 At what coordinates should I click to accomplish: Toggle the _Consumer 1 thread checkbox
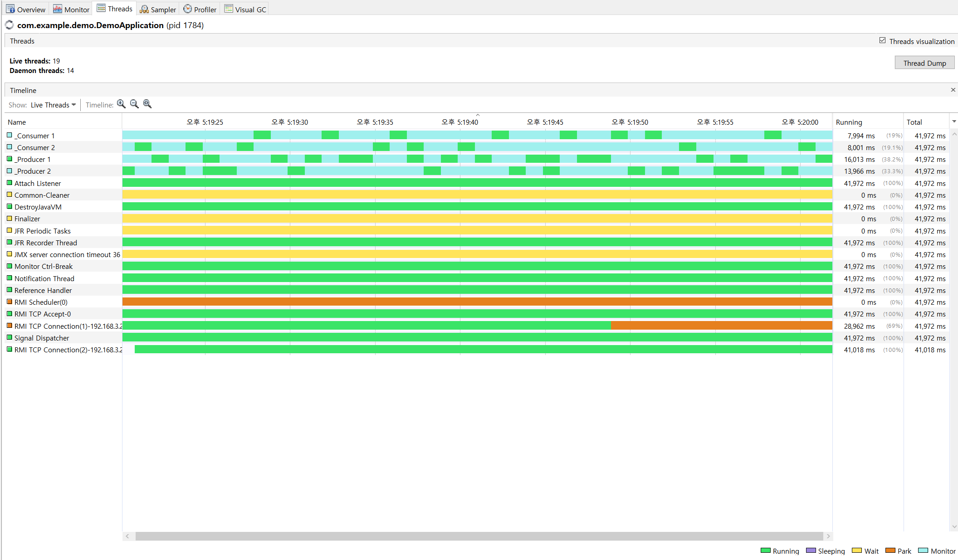tap(10, 135)
